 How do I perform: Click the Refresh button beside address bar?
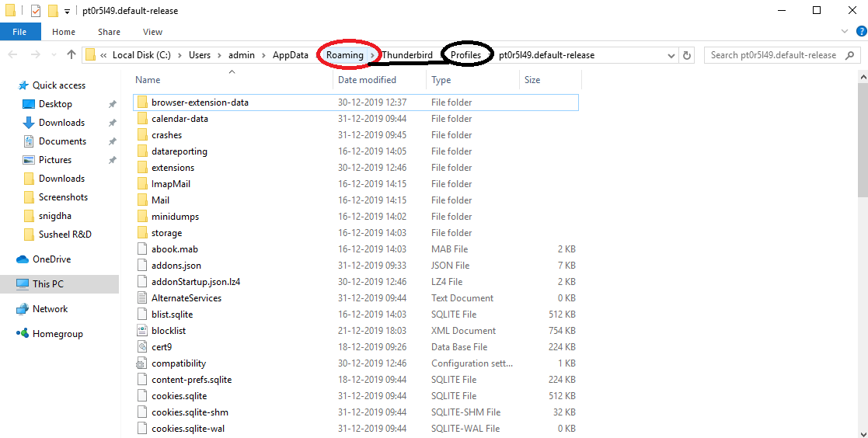(x=687, y=55)
